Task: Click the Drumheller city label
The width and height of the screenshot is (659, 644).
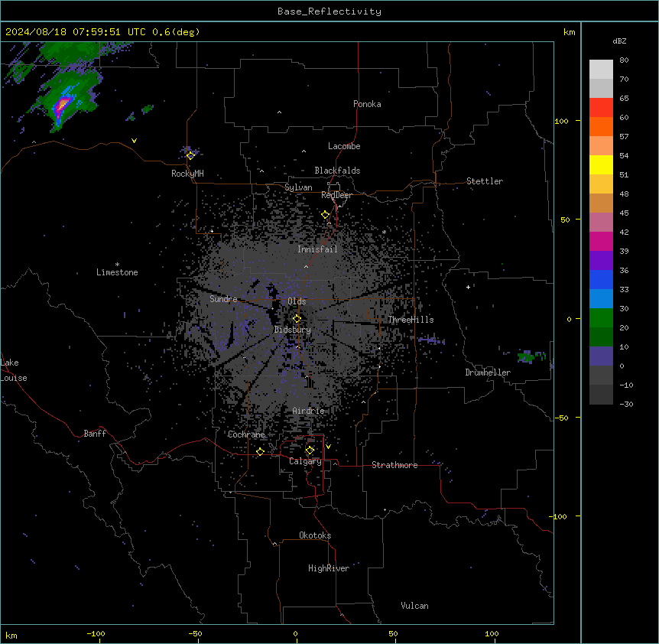Action: click(x=488, y=372)
